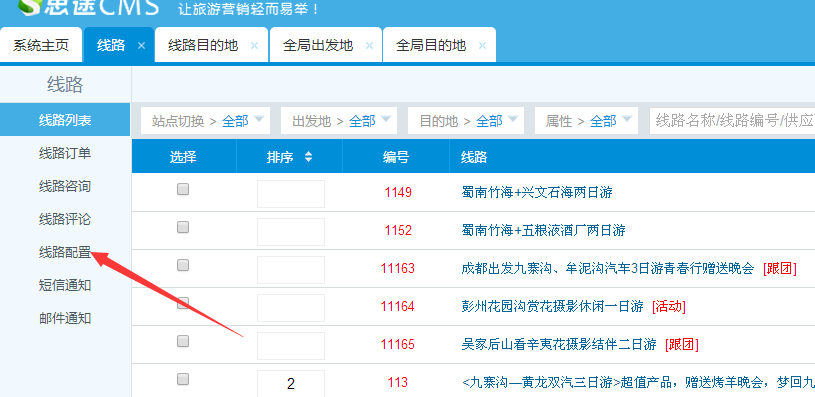
Task: Open 线路订单 in the sidebar
Action: click(65, 153)
